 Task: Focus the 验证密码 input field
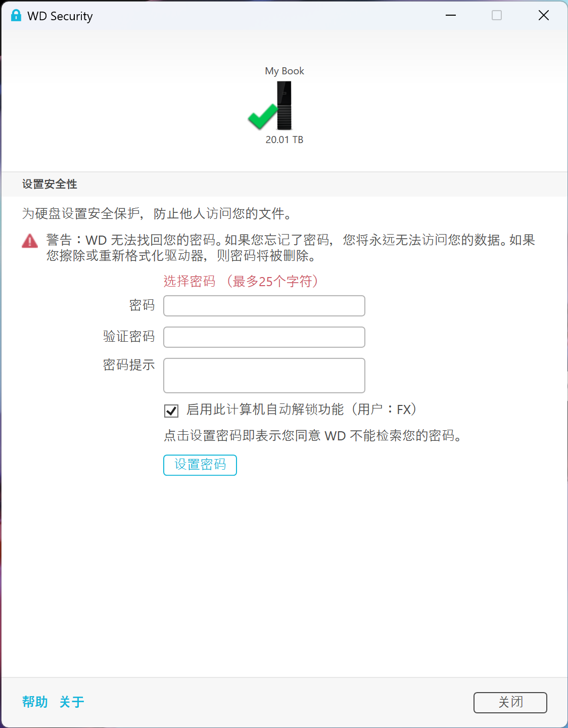coord(264,337)
